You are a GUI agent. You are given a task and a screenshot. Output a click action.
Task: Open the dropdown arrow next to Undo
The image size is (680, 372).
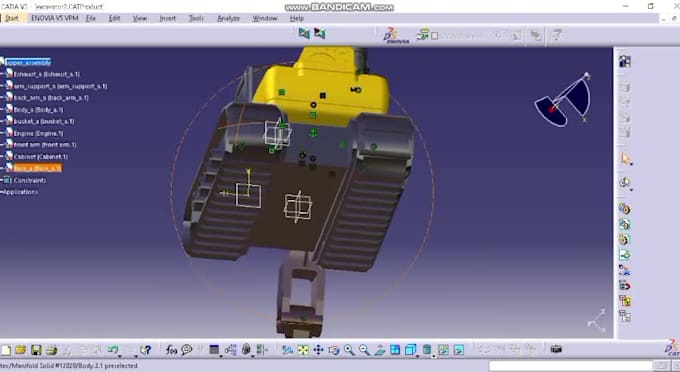(121, 356)
